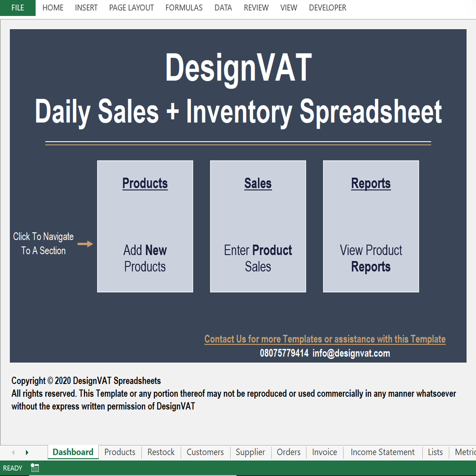Open the Reports navigation box
Screen dimensions: 476x476
coord(371,226)
